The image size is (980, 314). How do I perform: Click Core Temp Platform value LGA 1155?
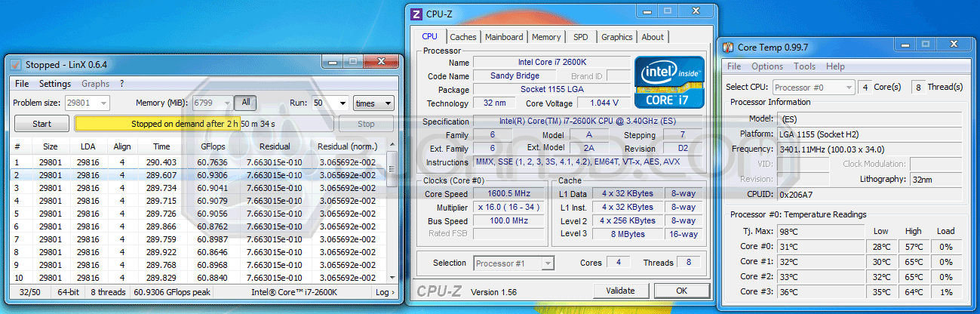[871, 134]
